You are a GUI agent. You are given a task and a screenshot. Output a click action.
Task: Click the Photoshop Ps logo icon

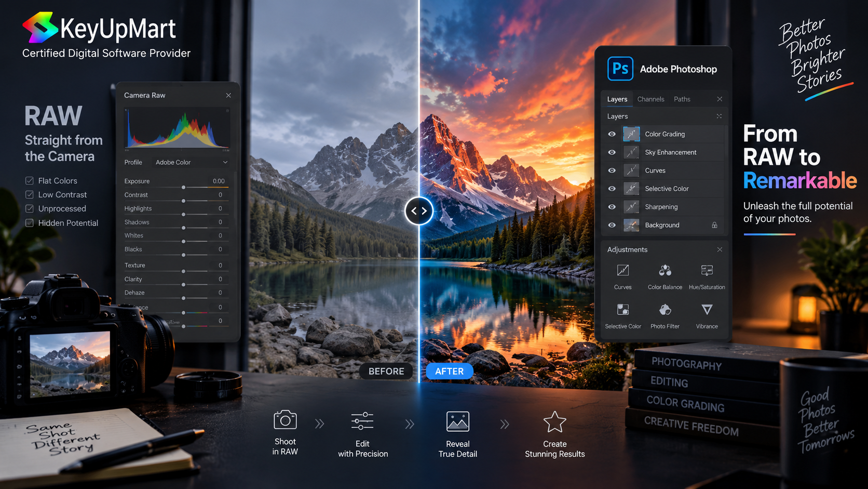(x=620, y=69)
